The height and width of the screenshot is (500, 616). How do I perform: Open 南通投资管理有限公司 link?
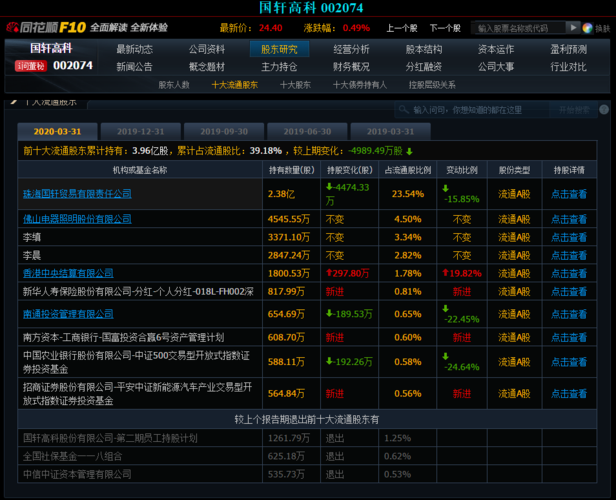pos(68,314)
